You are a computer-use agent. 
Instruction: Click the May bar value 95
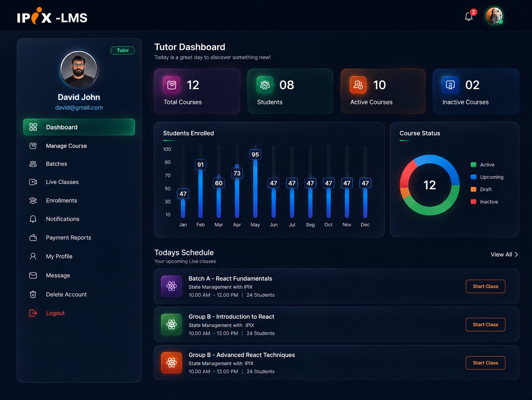[255, 155]
